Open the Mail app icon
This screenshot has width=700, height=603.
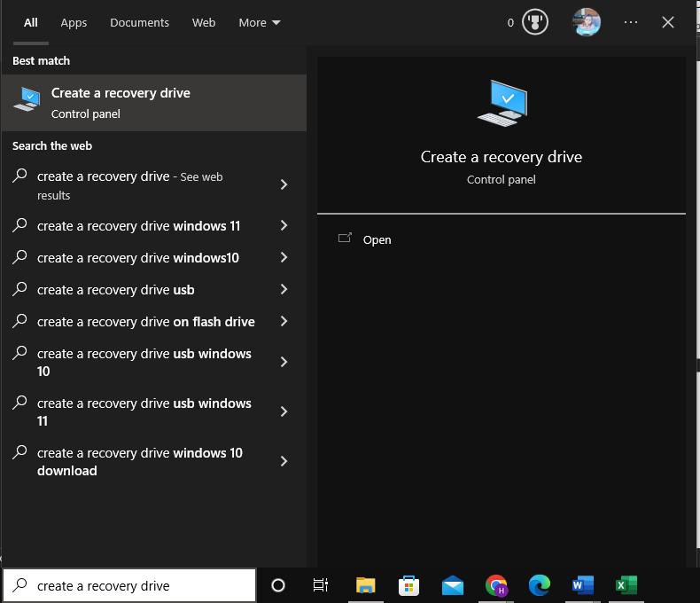(x=452, y=585)
